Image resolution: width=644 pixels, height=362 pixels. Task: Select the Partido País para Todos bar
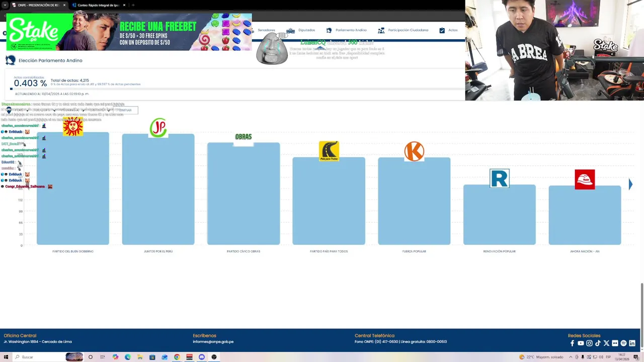(329, 201)
